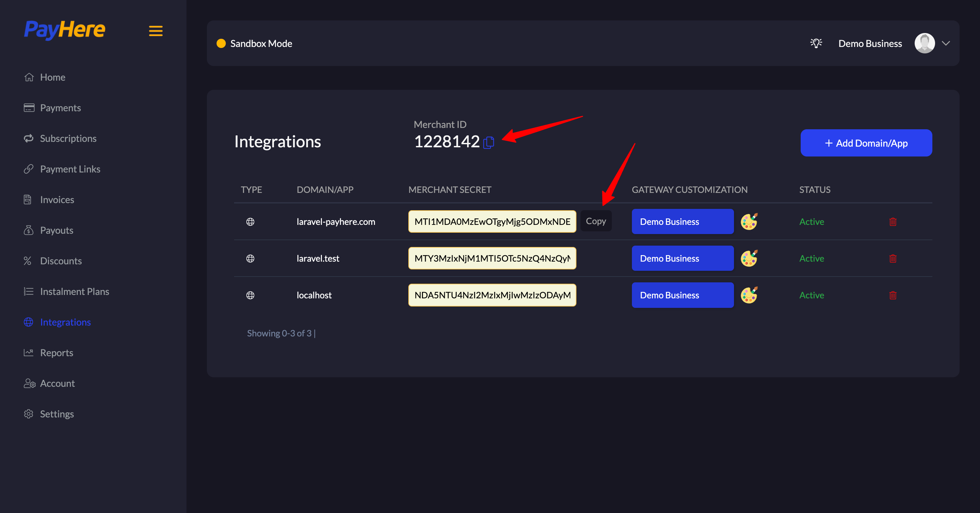Open the user profile dropdown chevron
The width and height of the screenshot is (980, 513).
[x=946, y=43]
